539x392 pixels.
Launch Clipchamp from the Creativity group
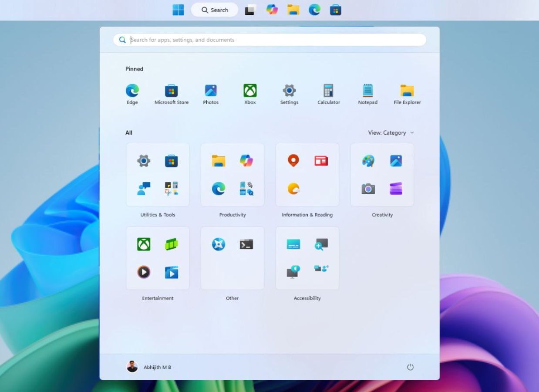[x=395, y=189]
